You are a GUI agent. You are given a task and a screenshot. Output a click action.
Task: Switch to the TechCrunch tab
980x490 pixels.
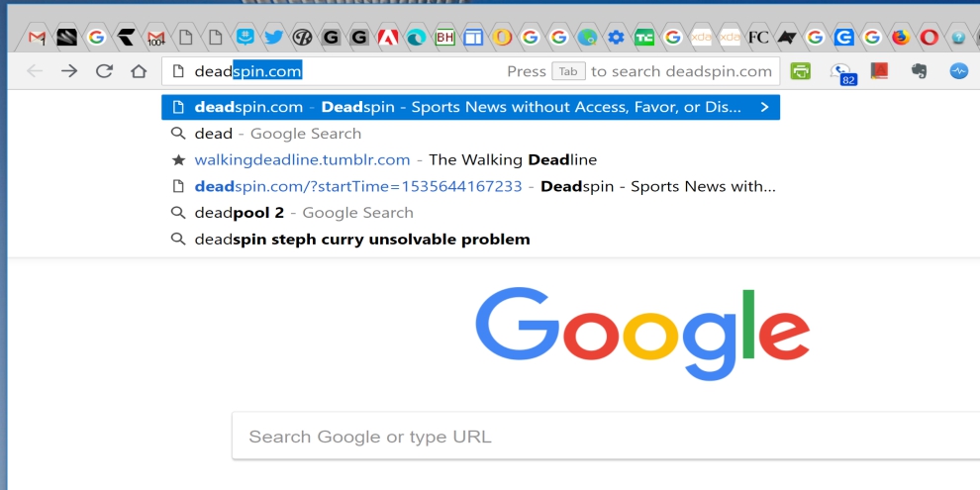(x=644, y=38)
